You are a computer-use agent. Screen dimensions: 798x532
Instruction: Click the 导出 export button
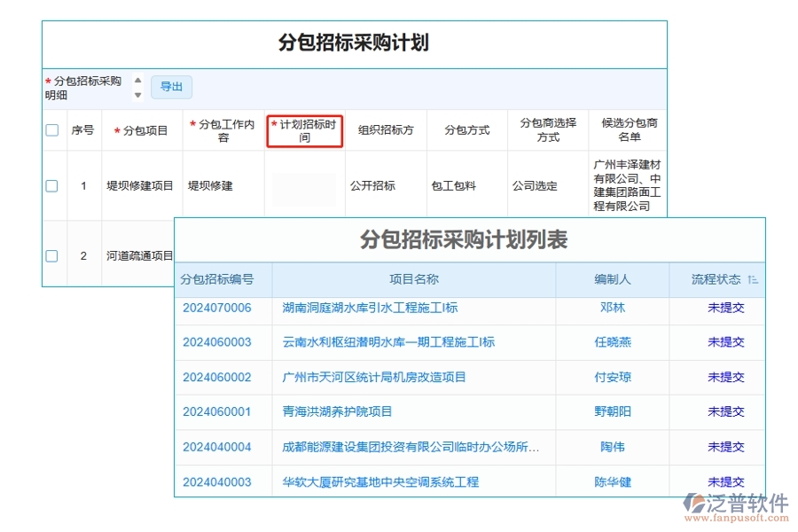(x=171, y=86)
